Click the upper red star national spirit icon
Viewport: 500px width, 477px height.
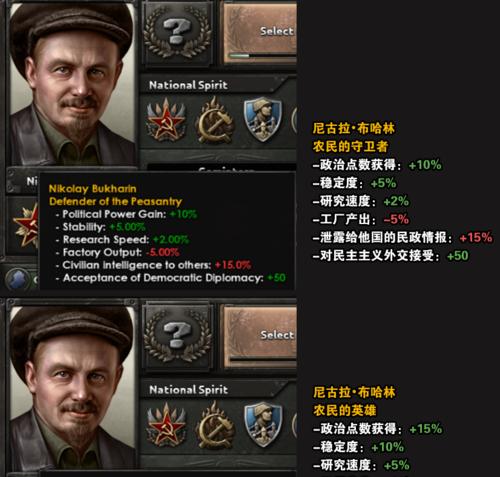[x=166, y=120]
